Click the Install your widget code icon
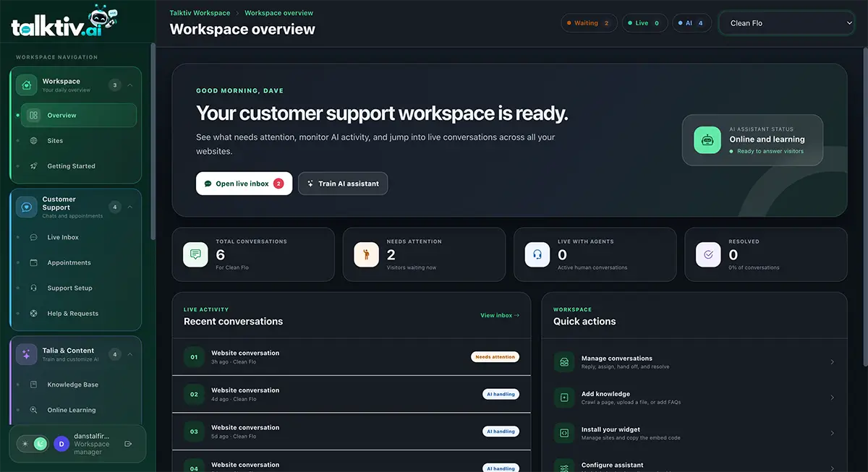868x472 pixels. [564, 433]
